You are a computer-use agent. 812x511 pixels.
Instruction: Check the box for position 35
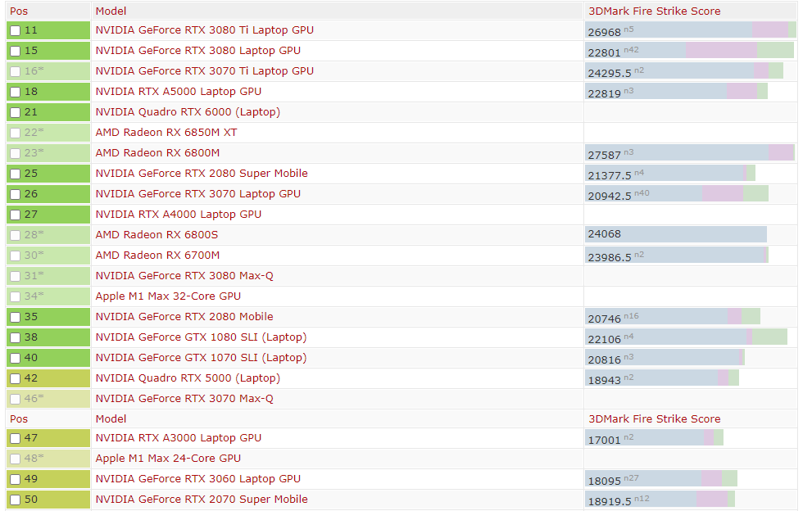coord(16,317)
